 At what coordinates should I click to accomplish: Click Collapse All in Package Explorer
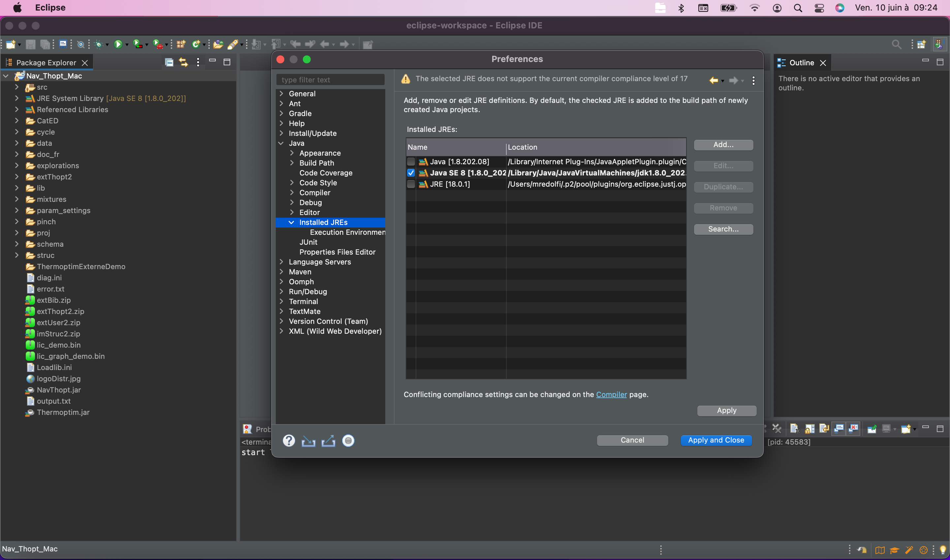click(169, 62)
